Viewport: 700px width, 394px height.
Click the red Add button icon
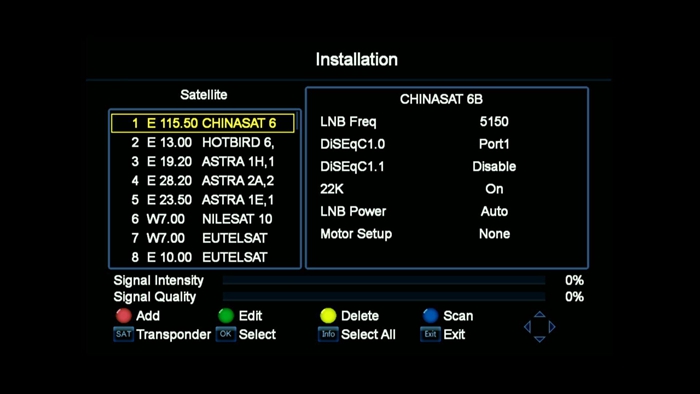point(124,315)
